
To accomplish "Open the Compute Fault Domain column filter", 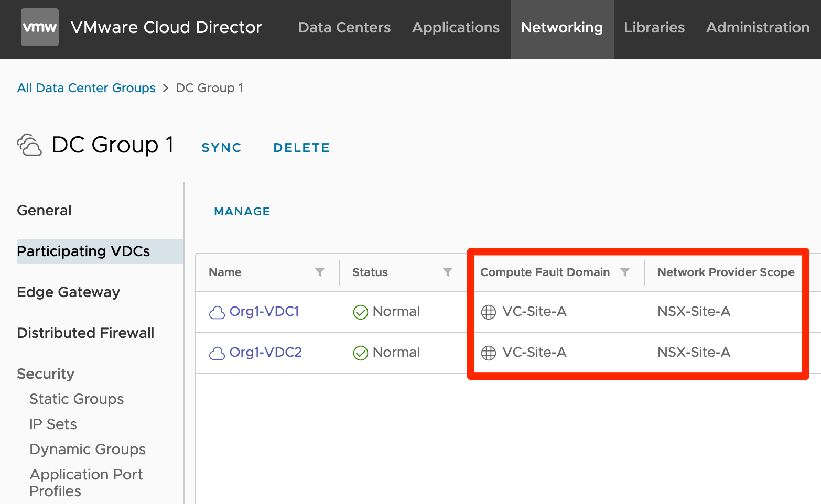I will tap(625, 272).
